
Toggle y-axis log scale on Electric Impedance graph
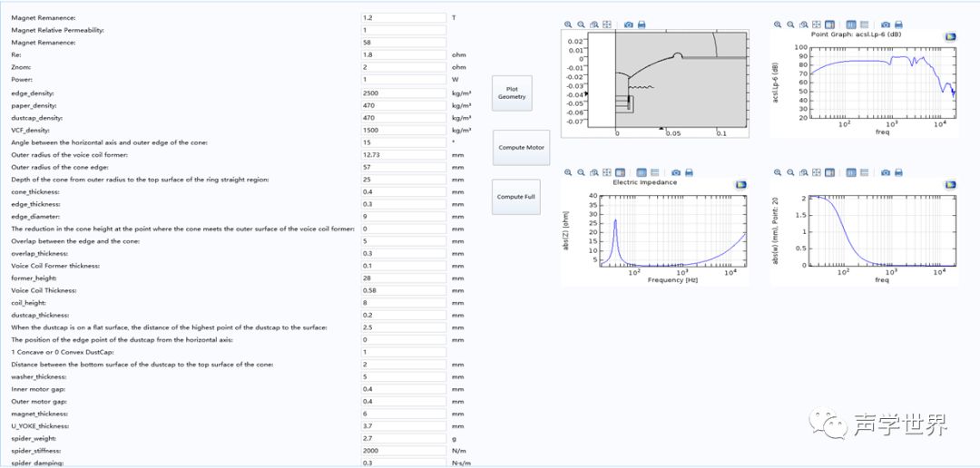pyautogui.click(x=654, y=172)
